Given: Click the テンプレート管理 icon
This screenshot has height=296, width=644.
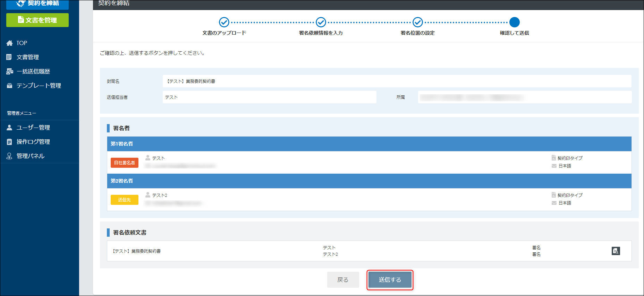Looking at the screenshot, I should point(9,86).
